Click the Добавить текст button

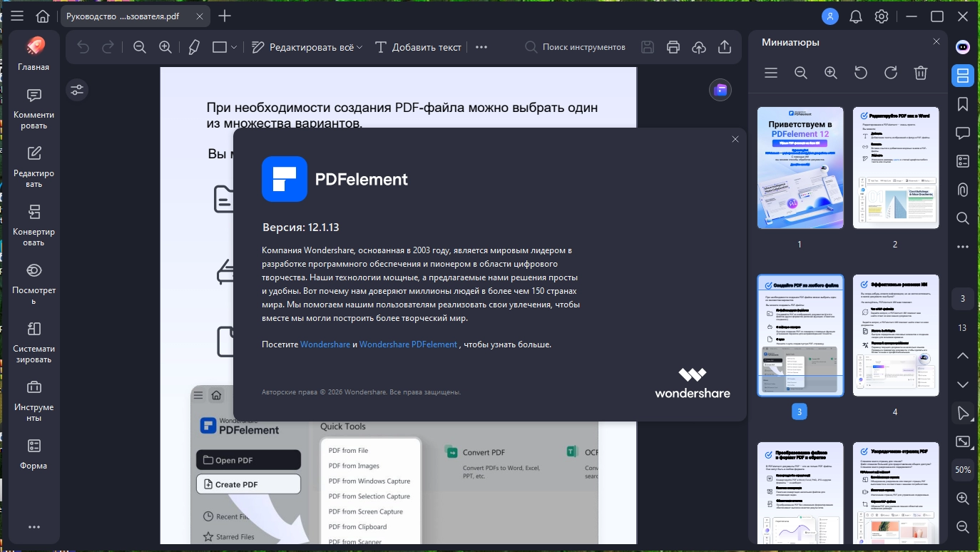(x=418, y=47)
